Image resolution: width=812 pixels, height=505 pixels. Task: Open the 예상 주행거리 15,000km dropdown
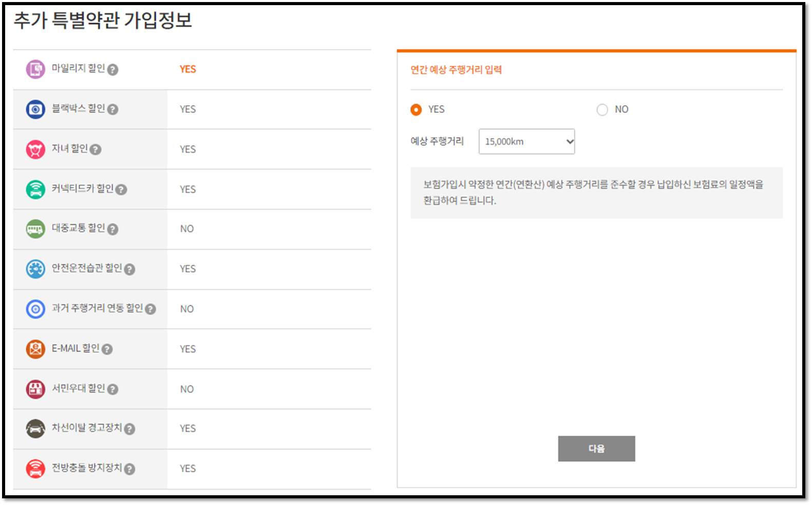point(526,141)
